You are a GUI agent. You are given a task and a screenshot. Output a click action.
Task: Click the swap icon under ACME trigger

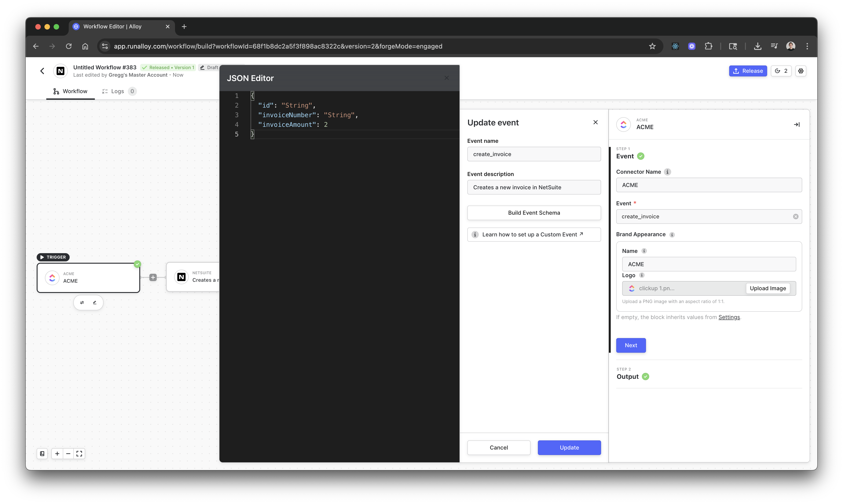(x=82, y=303)
